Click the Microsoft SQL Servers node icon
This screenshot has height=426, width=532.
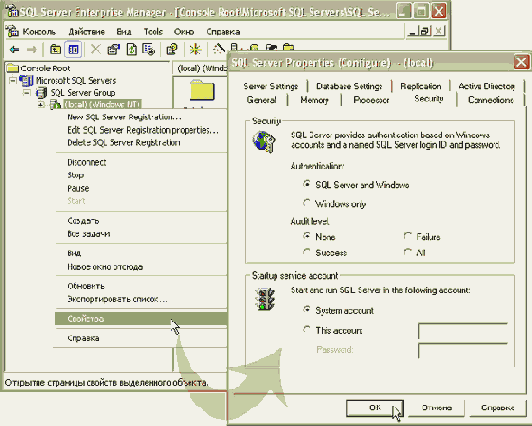[26, 81]
